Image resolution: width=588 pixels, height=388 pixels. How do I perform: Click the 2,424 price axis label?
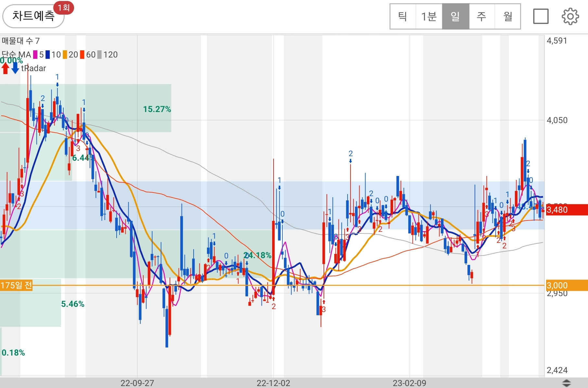point(557,370)
